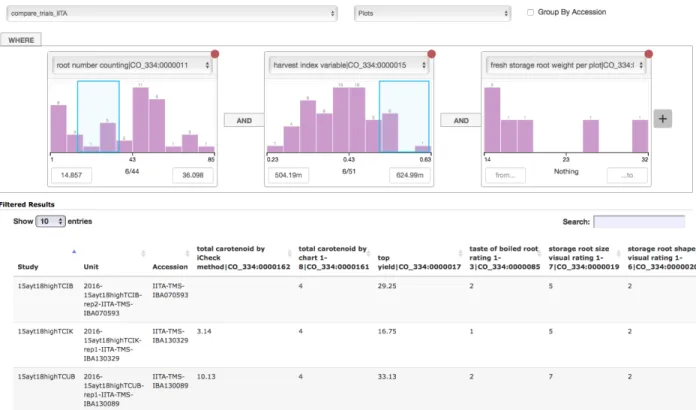Click top yield value 33.13
696x410 pixels.
[387, 377]
